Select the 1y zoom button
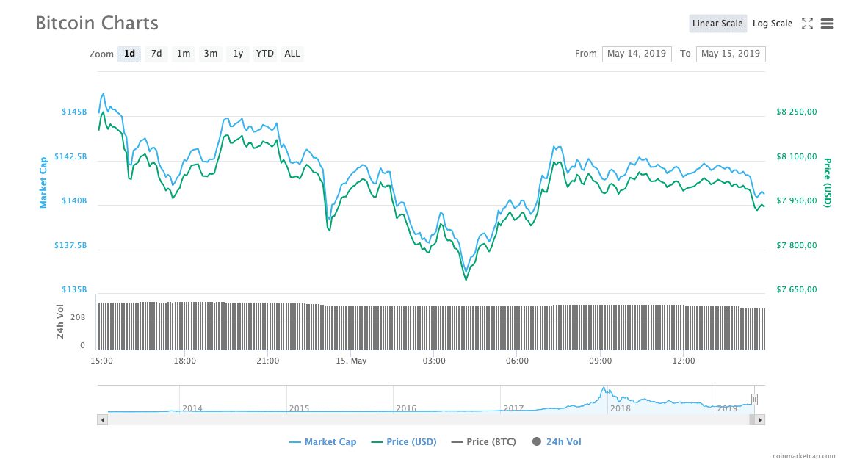This screenshot has height=459, width=868. coord(238,54)
